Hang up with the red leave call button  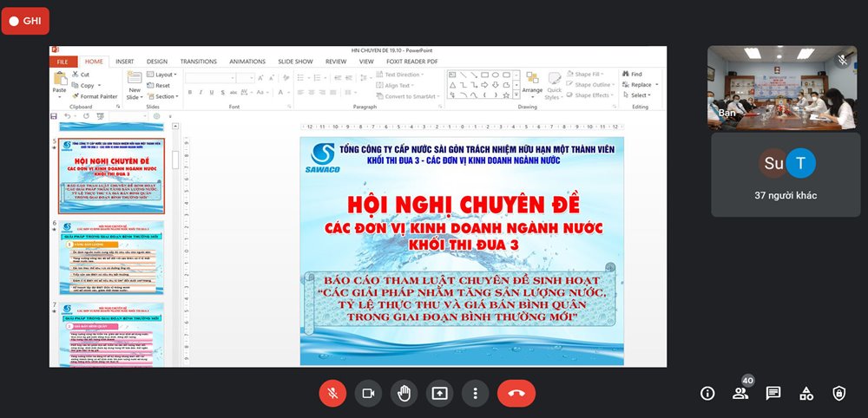pyautogui.click(x=516, y=393)
